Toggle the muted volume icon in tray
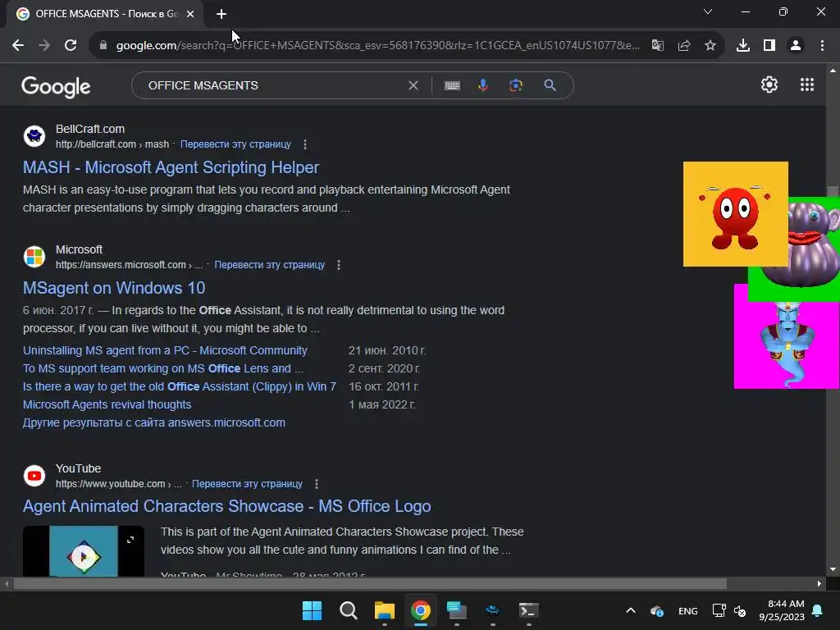Viewport: 840px width, 630px height. (x=741, y=611)
